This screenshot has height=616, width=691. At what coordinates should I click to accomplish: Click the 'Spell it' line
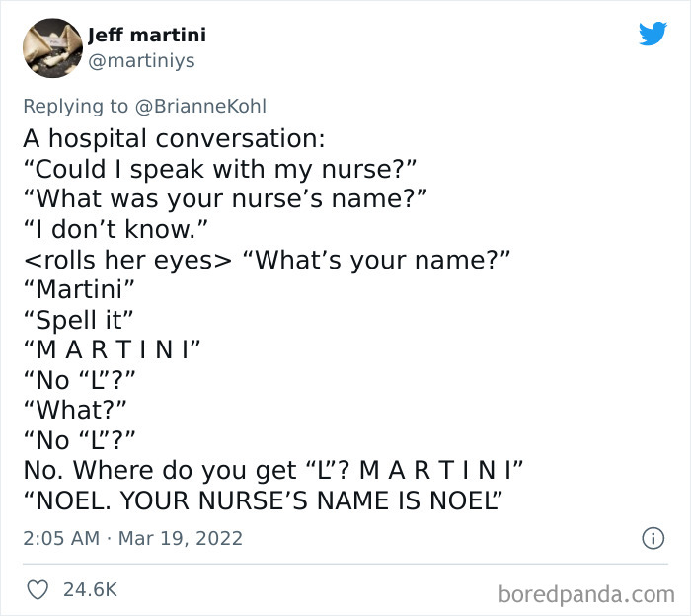pyautogui.click(x=78, y=320)
